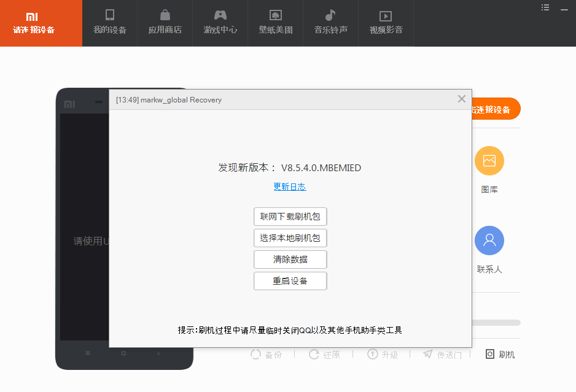Screen dimensions: 576x392
Task: Click 升级 upgrade at bottom
Action: (x=383, y=355)
